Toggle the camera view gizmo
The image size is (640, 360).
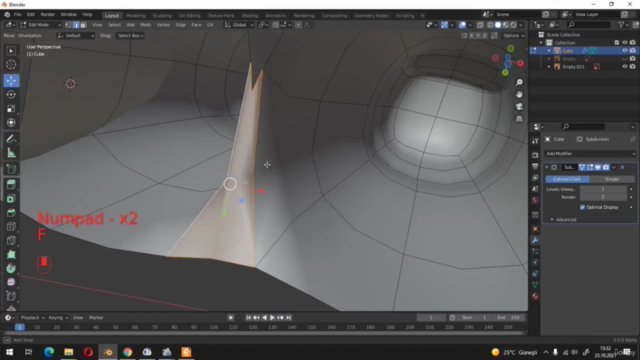(x=519, y=107)
